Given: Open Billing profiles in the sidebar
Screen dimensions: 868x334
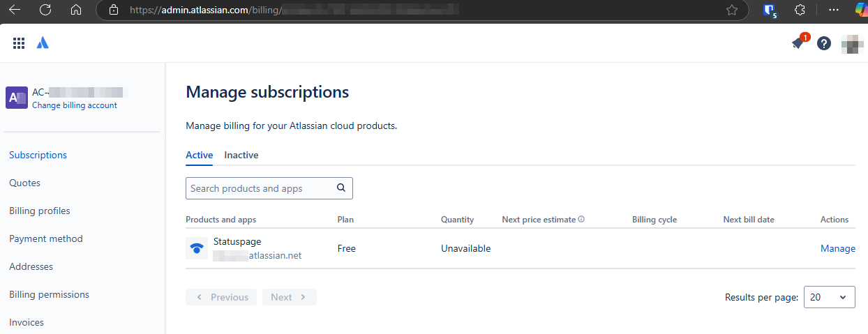Looking at the screenshot, I should (40, 211).
